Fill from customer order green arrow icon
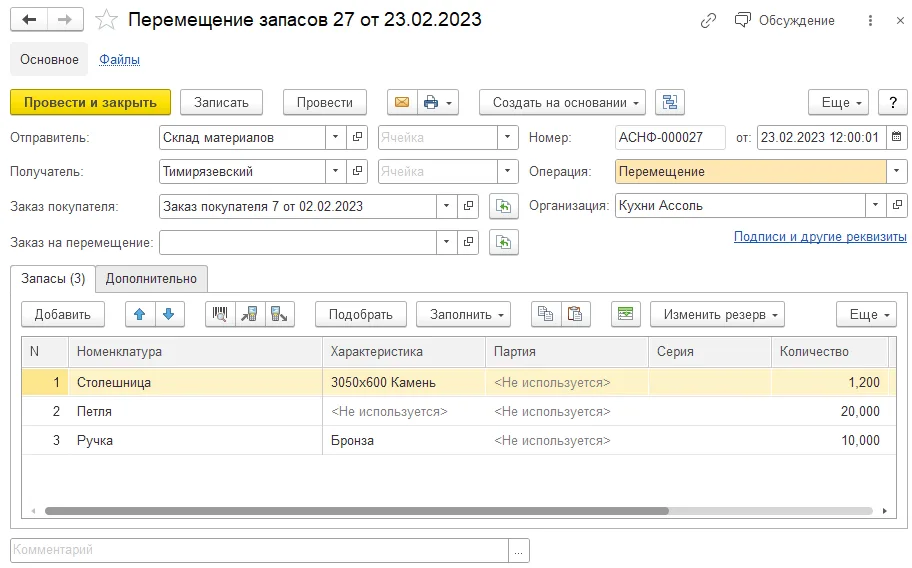This screenshot has width=912, height=568. [x=504, y=206]
